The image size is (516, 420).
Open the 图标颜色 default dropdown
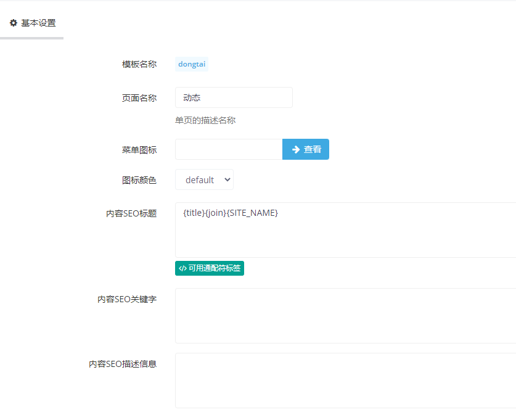(204, 179)
